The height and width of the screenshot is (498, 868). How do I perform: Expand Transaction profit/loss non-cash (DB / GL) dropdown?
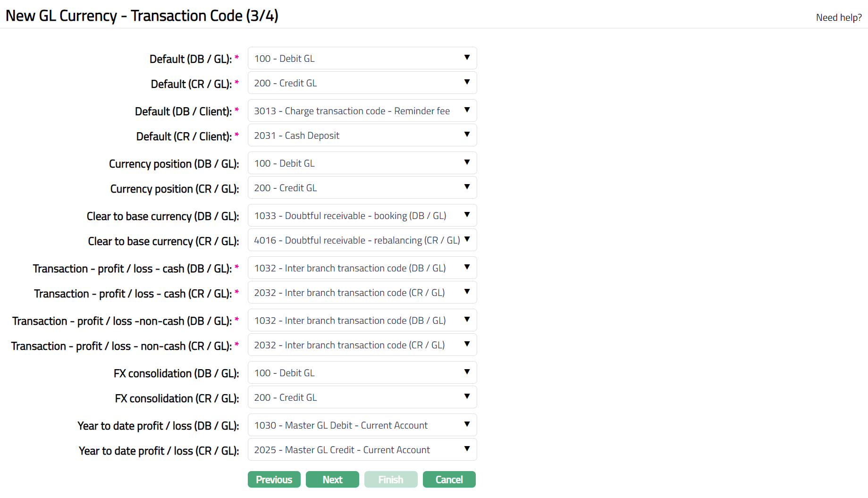pos(362,321)
